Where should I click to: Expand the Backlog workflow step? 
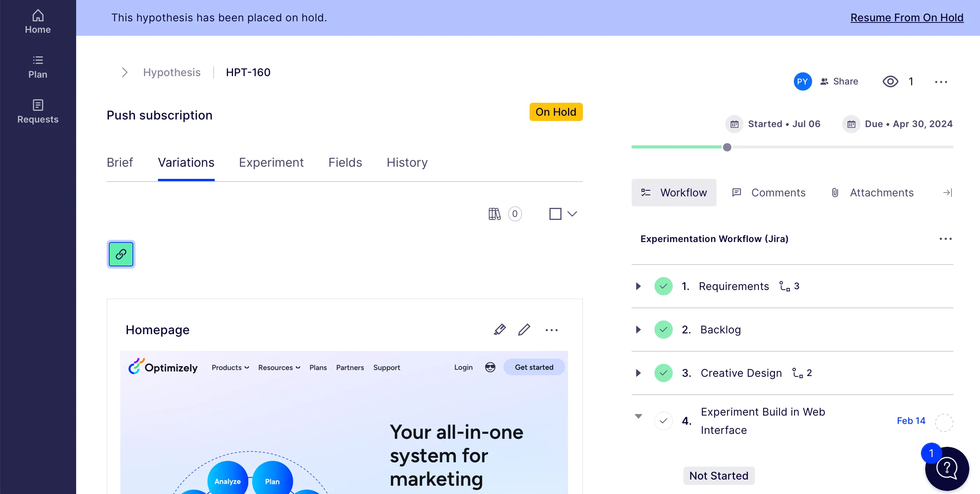click(x=638, y=330)
